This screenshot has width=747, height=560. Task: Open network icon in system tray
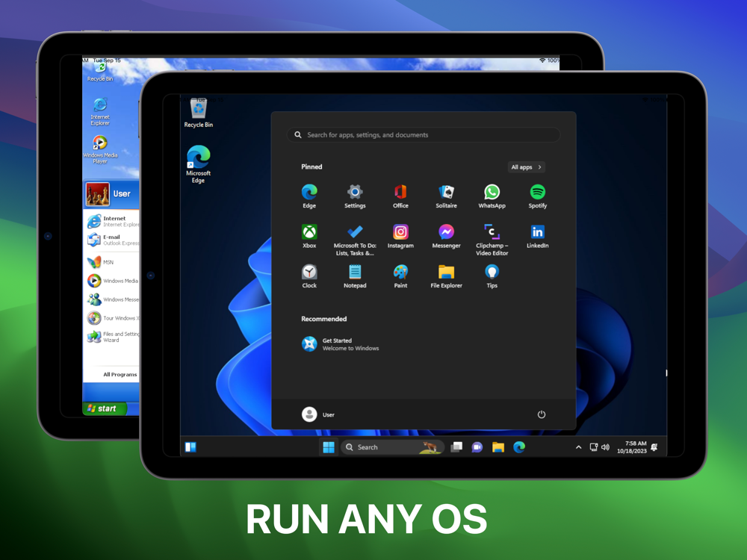click(594, 447)
